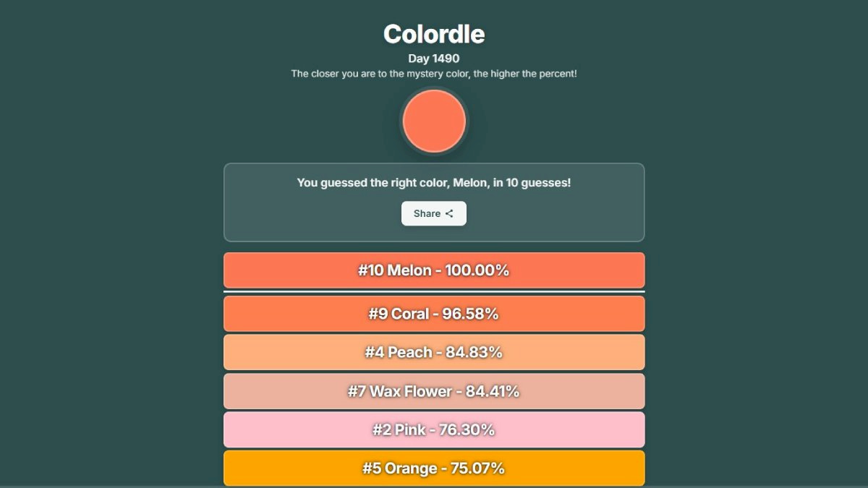Click the 76.30% label on Pink bar
Image resolution: width=868 pixels, height=488 pixels.
(468, 429)
